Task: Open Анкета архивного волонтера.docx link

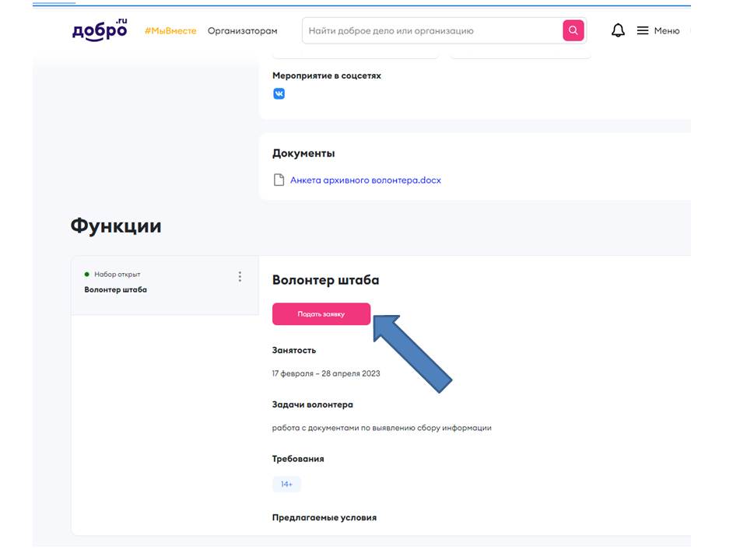Action: [366, 180]
